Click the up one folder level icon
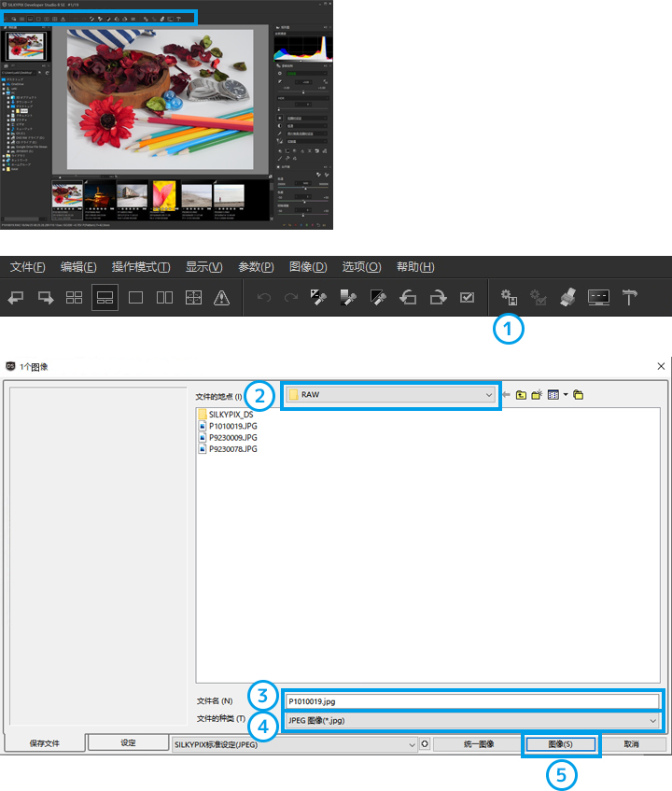Viewport: 672px width, 791px height. pyautogui.click(x=521, y=395)
